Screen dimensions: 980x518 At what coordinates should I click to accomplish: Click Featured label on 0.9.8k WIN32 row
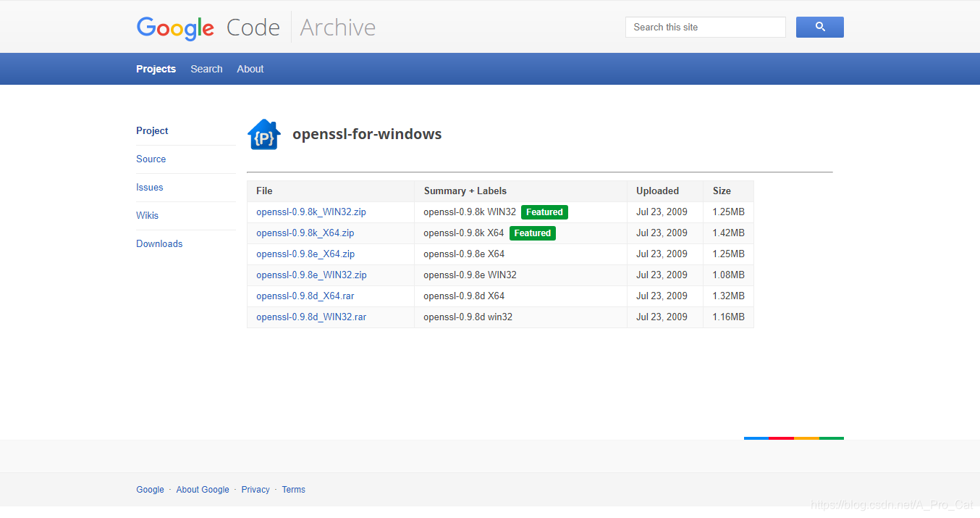[x=544, y=212]
